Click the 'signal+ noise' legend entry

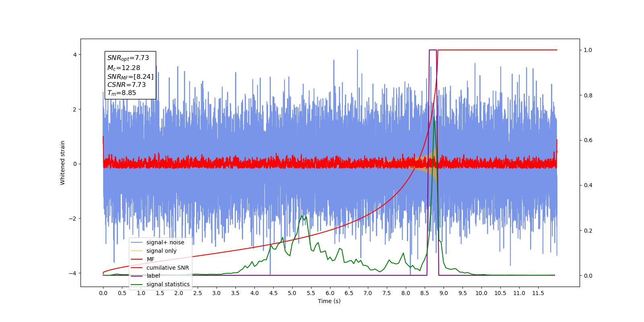[x=160, y=242]
